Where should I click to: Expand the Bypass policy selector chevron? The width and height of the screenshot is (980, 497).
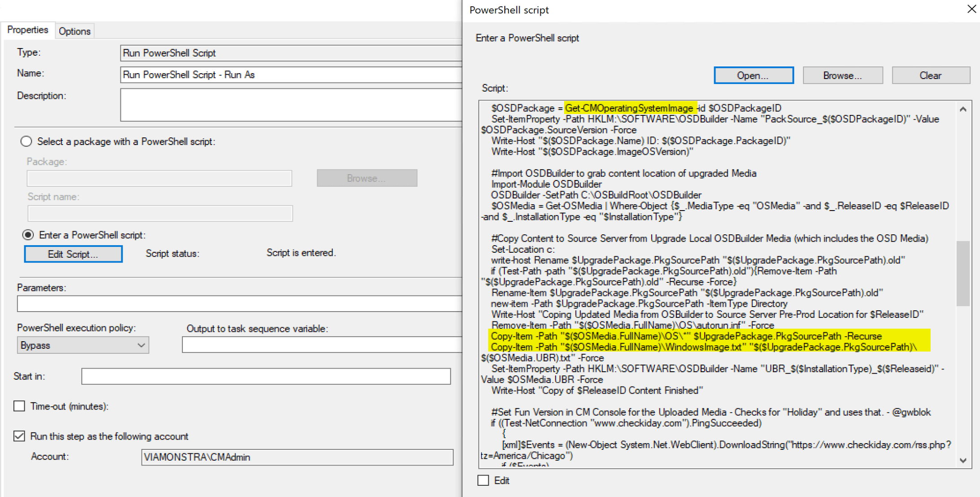pos(141,345)
